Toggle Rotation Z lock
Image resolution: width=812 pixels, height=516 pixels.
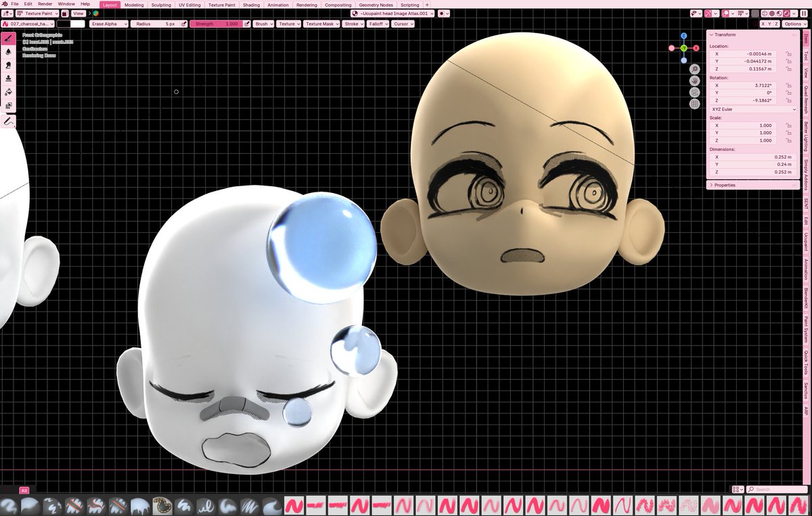[789, 100]
